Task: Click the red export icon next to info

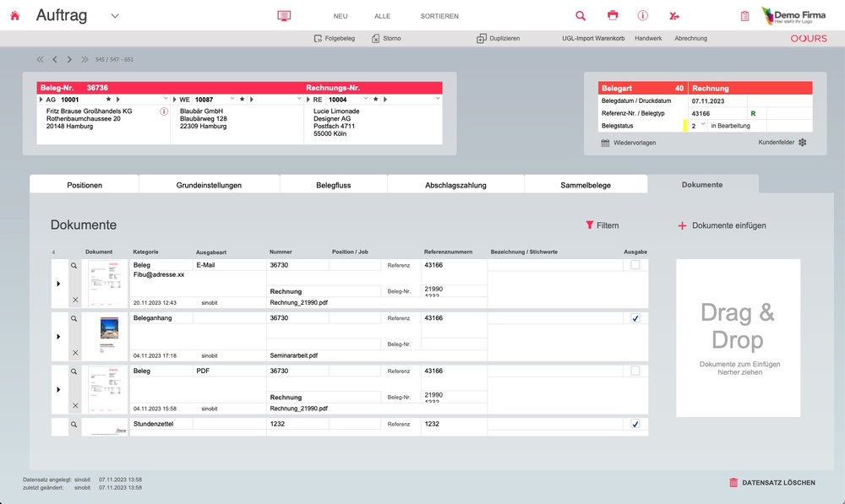Action: pyautogui.click(x=673, y=16)
